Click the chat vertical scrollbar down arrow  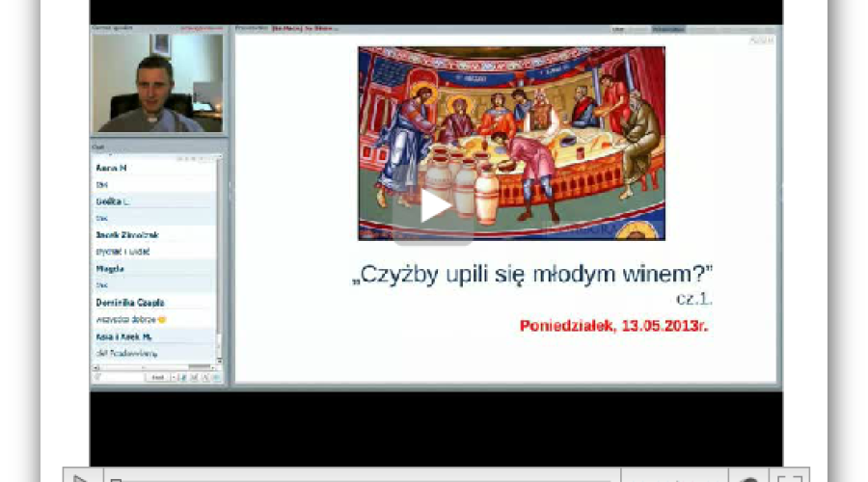[x=219, y=361]
